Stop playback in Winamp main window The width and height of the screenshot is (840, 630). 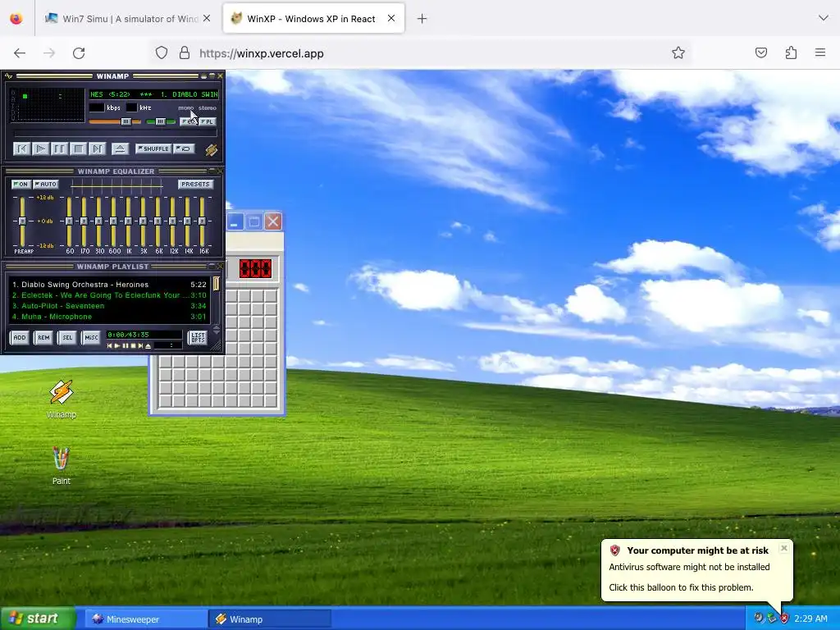click(78, 149)
